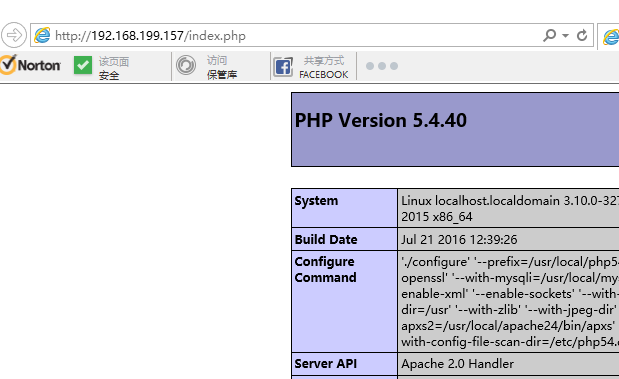Click the System row label cell
This screenshot has height=379, width=619.
pos(345,208)
